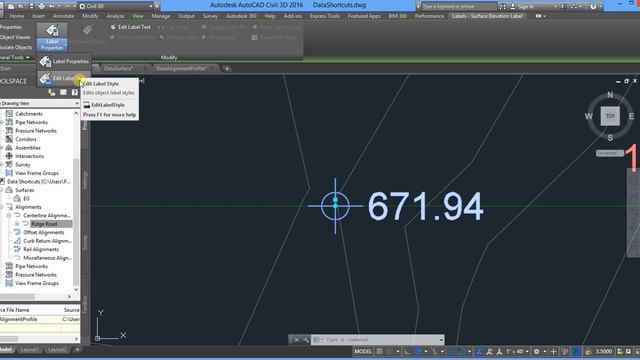The width and height of the screenshot is (640, 360).
Task: Click Edit Label Text in the ribbon
Action: [131, 27]
